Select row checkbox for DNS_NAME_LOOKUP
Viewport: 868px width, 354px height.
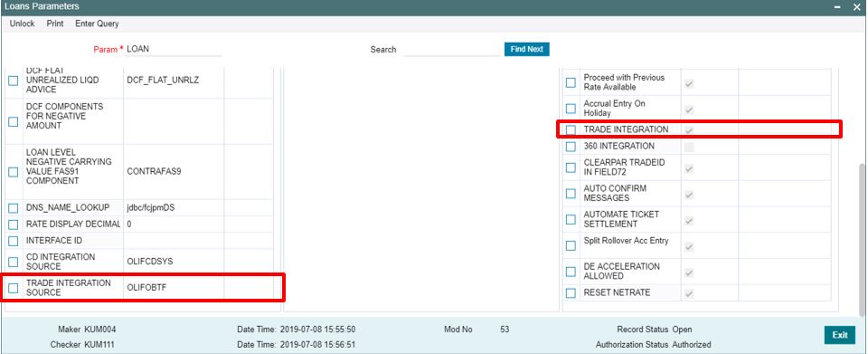tap(14, 208)
